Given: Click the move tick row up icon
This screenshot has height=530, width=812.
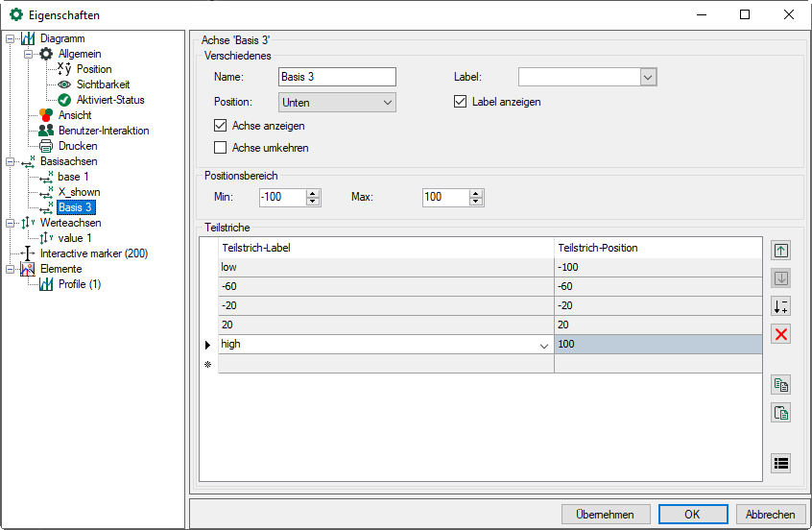Looking at the screenshot, I should (x=781, y=251).
